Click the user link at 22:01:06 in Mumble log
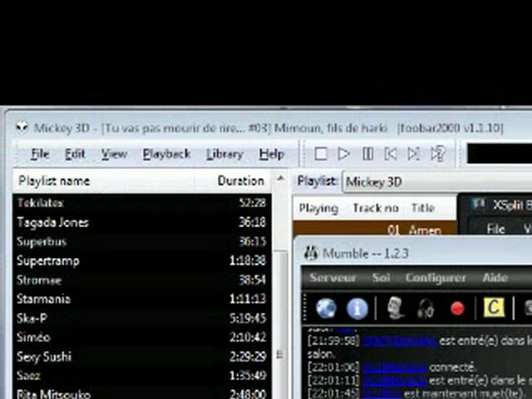The height and width of the screenshot is (399, 532). pos(394,367)
